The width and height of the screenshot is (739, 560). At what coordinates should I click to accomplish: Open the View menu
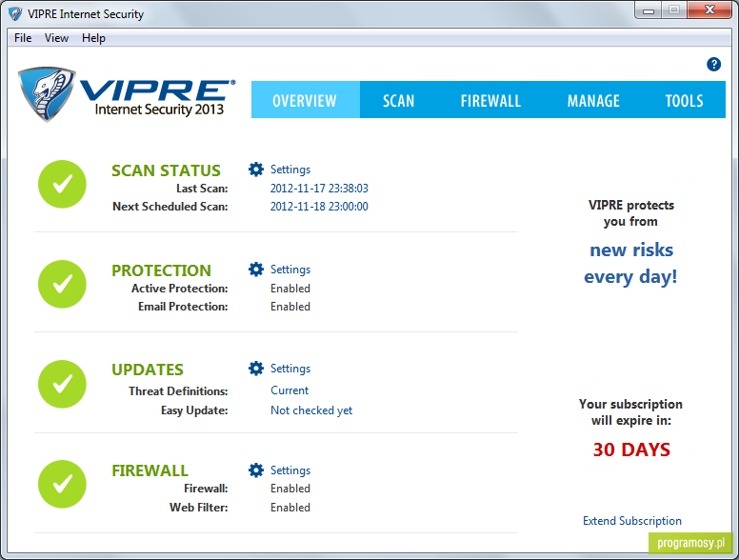click(x=56, y=38)
